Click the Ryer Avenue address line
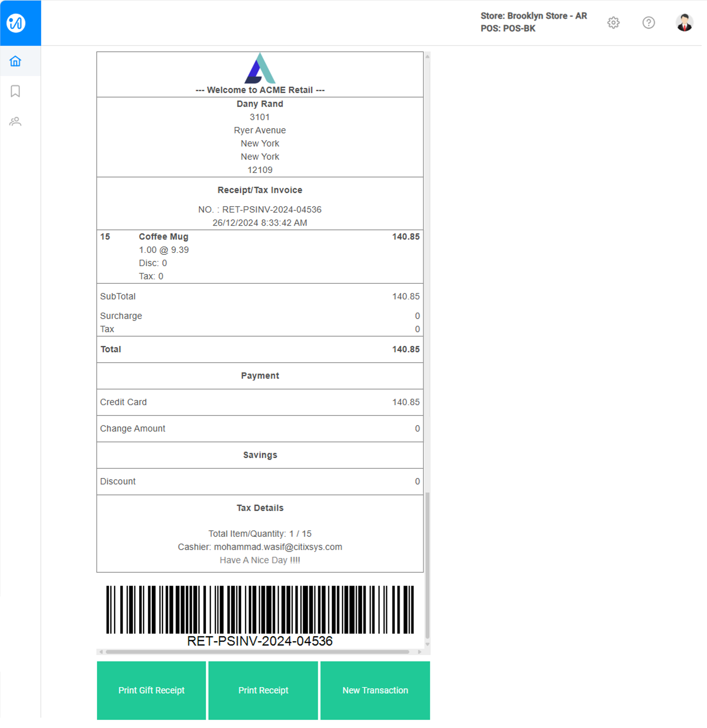The width and height of the screenshot is (707, 728). [x=260, y=130]
